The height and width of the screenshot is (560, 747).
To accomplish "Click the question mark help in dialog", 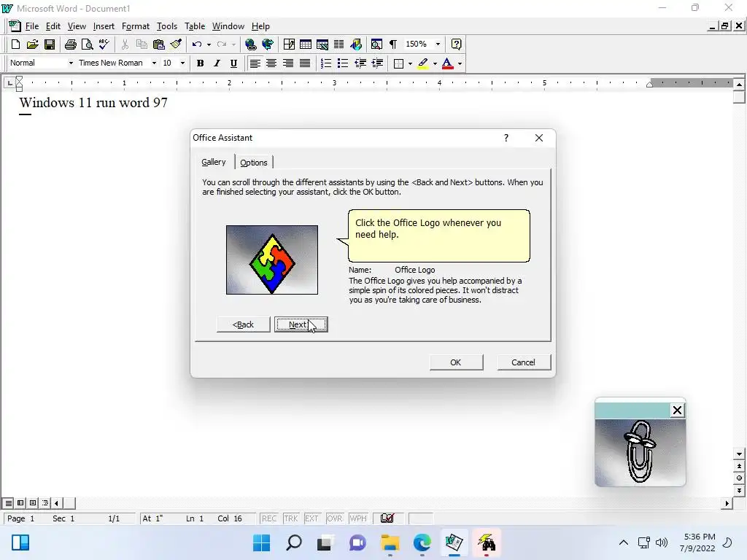I will [506, 138].
